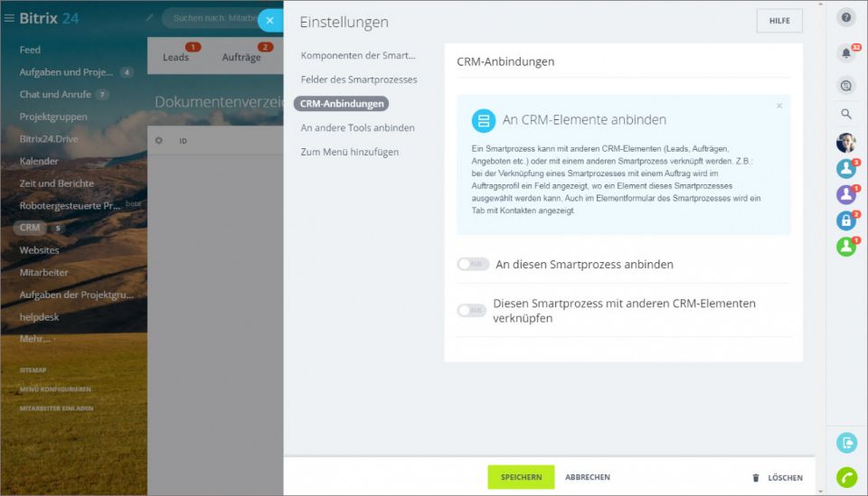Open the grid settings gear icon
This screenshot has height=496, width=868.
pyautogui.click(x=159, y=141)
